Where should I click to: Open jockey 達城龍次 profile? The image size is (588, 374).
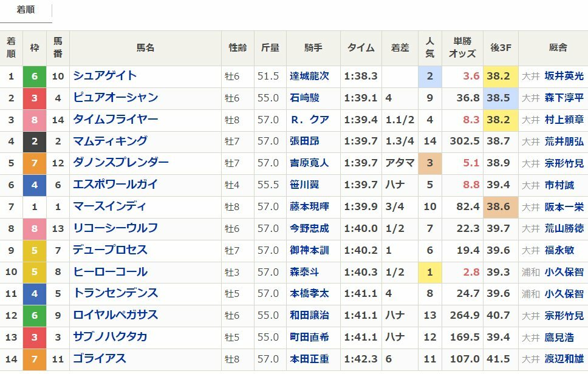pos(309,76)
